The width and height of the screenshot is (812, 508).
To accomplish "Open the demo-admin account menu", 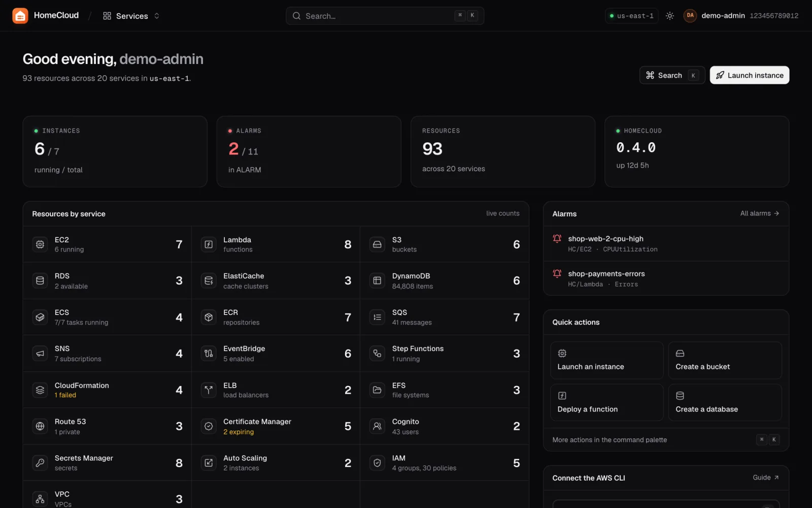I will tap(723, 16).
